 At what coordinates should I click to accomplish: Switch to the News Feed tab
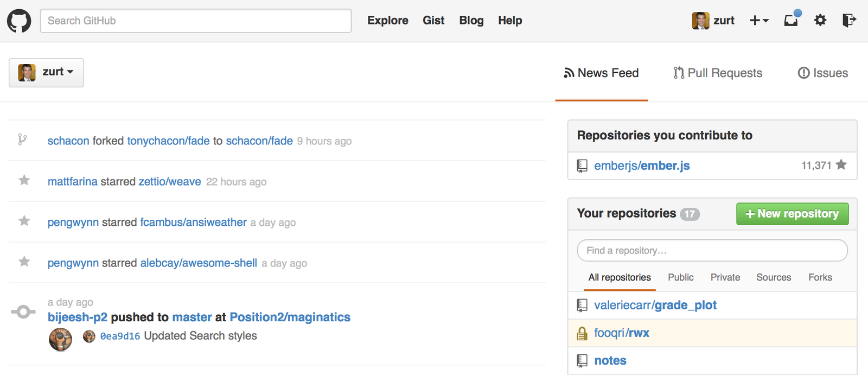pyautogui.click(x=601, y=73)
